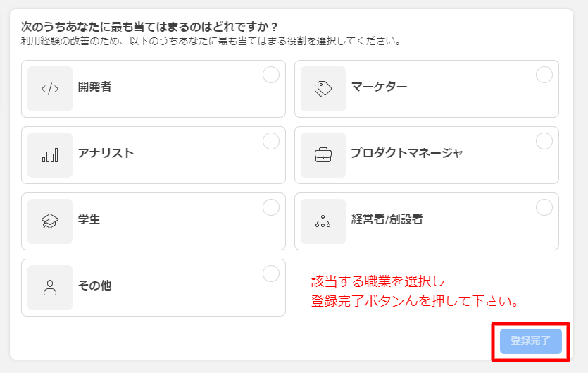588x373 pixels.
Task: Choose the 開発者 label text
Action: pos(94,87)
